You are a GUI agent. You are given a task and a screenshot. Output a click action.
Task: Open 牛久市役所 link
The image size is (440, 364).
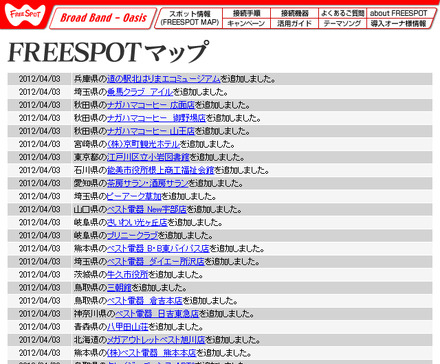click(x=127, y=275)
